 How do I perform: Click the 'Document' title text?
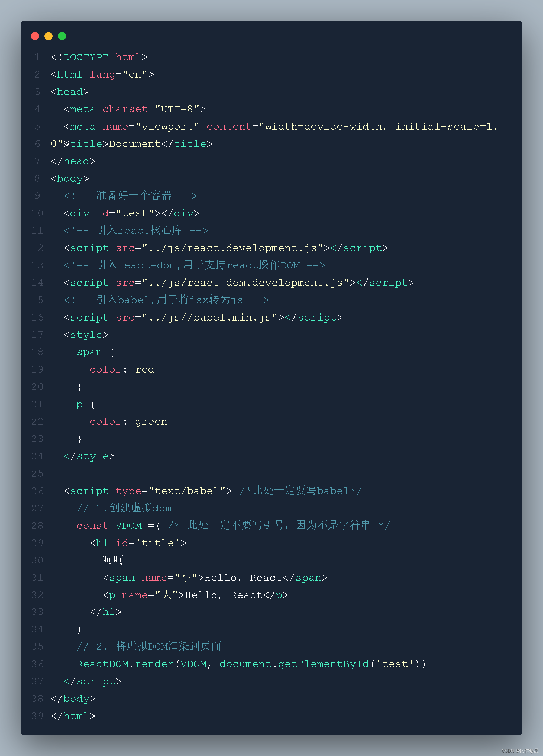pyautogui.click(x=135, y=144)
